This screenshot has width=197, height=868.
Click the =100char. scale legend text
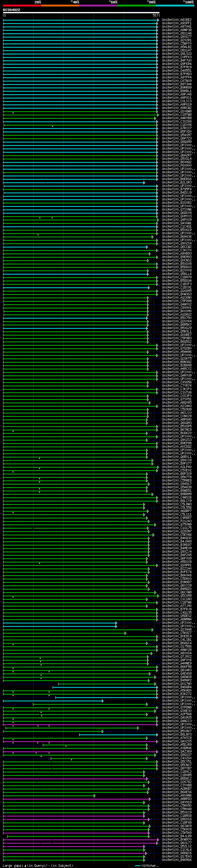click(x=150, y=865)
